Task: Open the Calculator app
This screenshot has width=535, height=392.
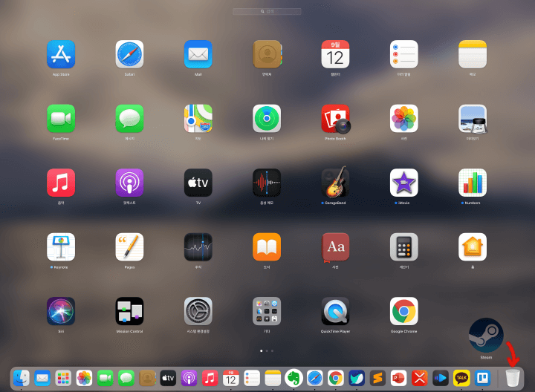Action: (x=404, y=246)
